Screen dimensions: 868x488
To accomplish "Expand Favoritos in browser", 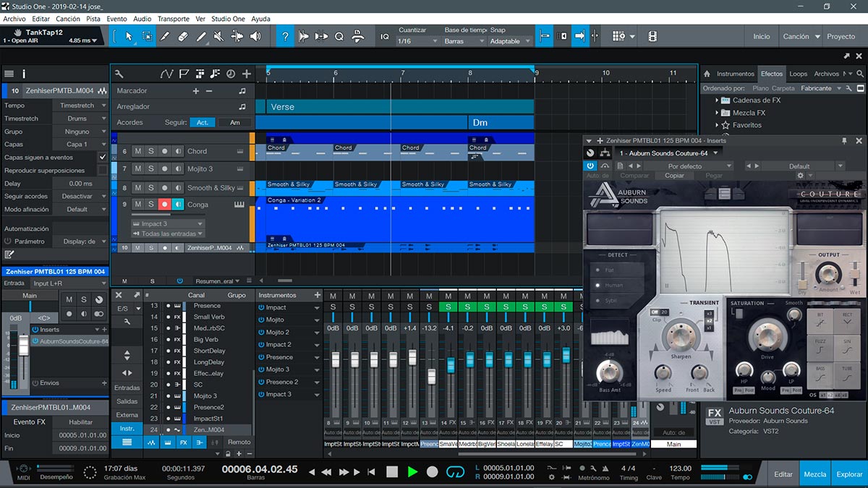I will point(717,125).
